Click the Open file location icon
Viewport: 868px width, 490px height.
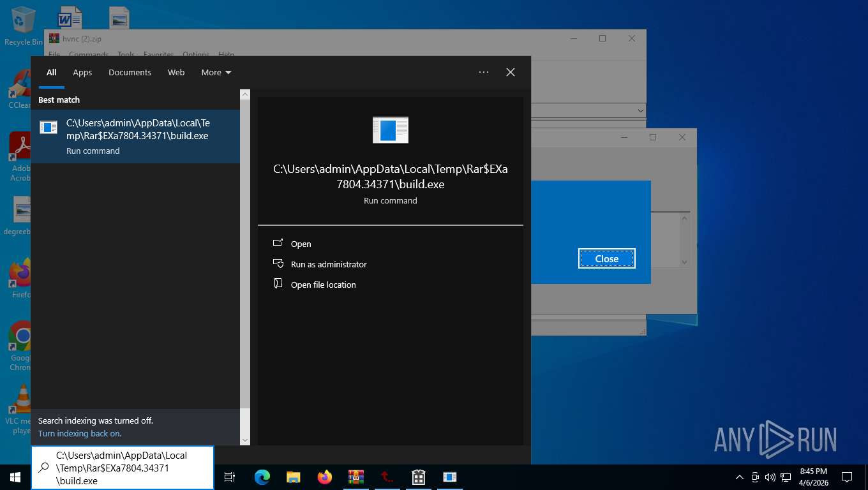tap(278, 284)
